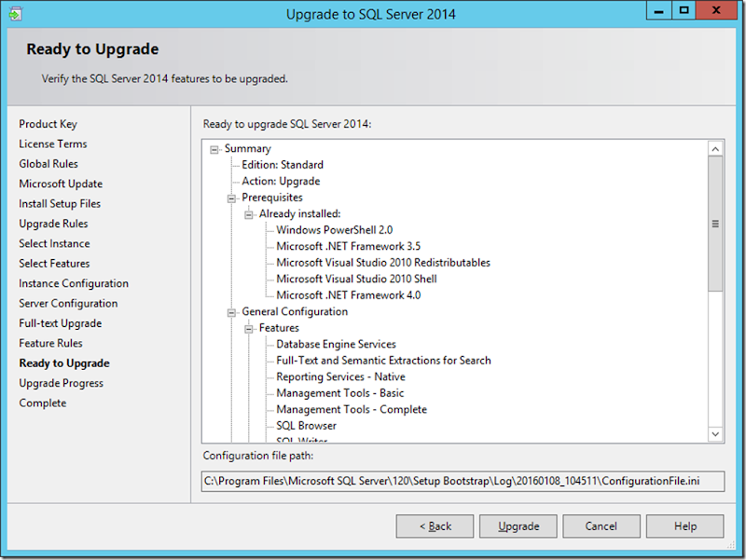Select the Already installed: label
Screen dimensions: 746x560
[299, 214]
